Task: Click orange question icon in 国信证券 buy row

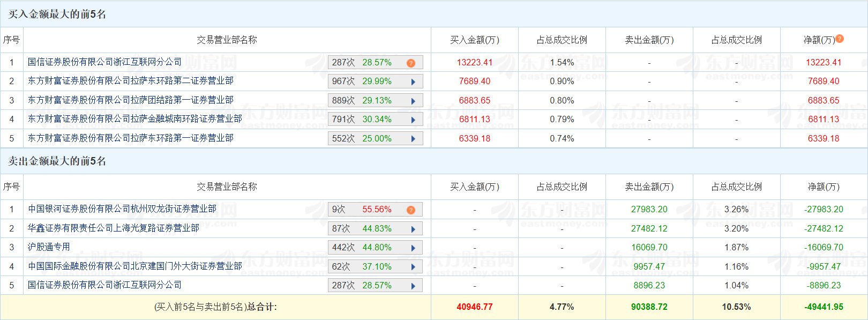Action: pyautogui.click(x=411, y=63)
